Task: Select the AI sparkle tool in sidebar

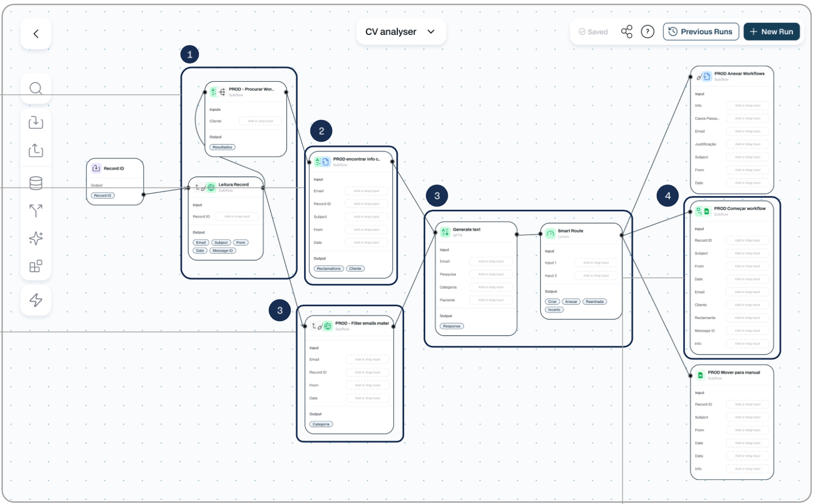Action: click(36, 238)
